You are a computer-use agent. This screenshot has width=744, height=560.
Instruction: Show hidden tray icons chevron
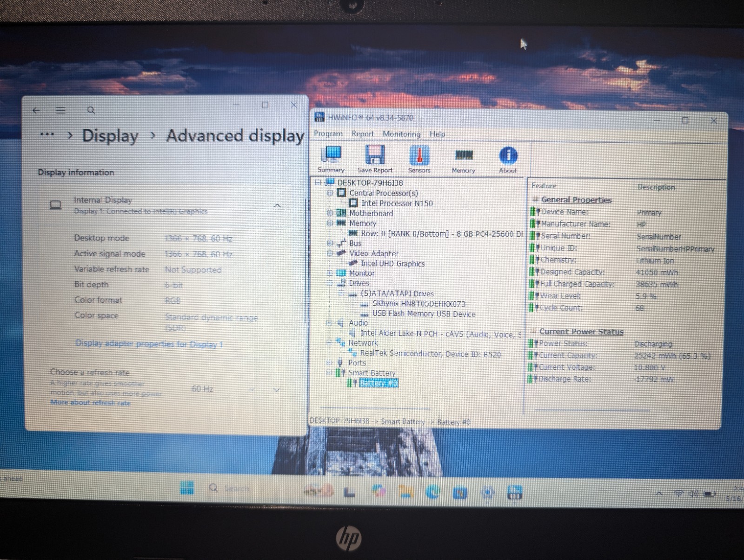[x=659, y=493]
